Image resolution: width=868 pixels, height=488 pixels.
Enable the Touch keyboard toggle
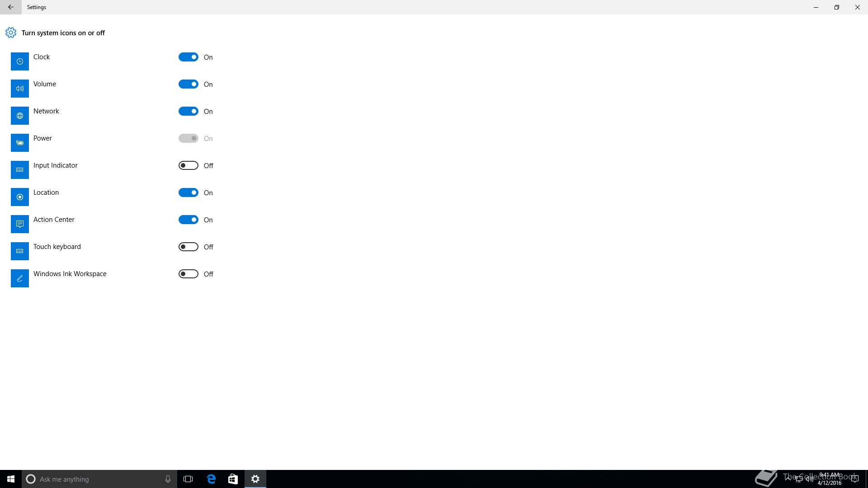[189, 247]
